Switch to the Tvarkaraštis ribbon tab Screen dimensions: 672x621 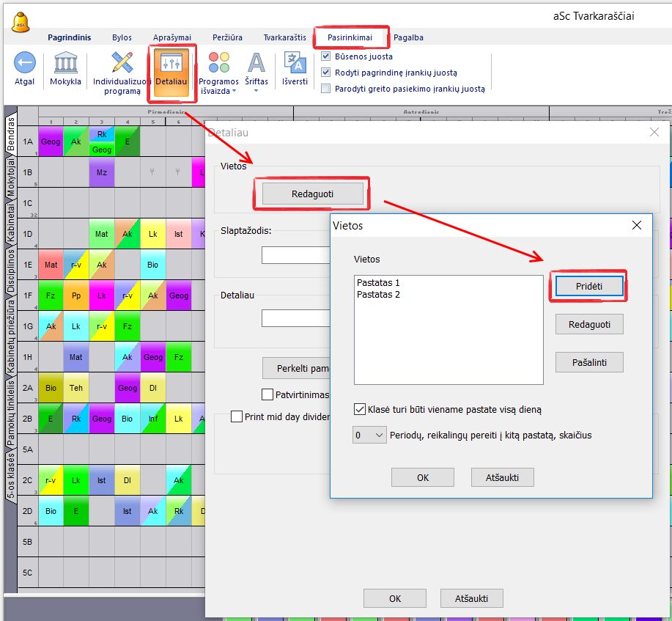(285, 37)
